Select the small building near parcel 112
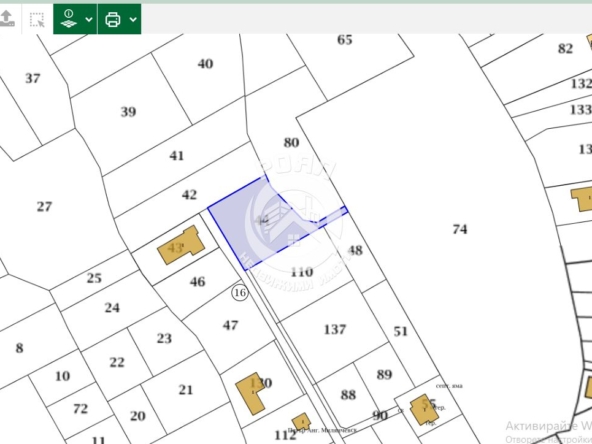Viewport: 592px width, 444px height. click(302, 422)
